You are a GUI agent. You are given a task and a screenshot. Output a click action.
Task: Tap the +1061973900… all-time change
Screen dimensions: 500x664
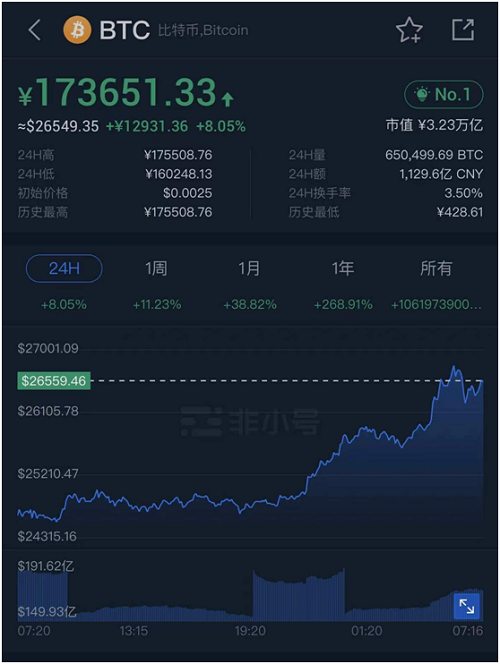pyautogui.click(x=436, y=304)
